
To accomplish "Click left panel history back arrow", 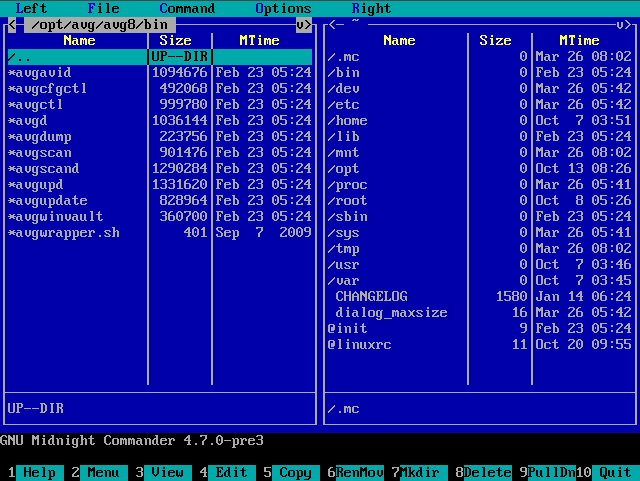I will click(12, 24).
